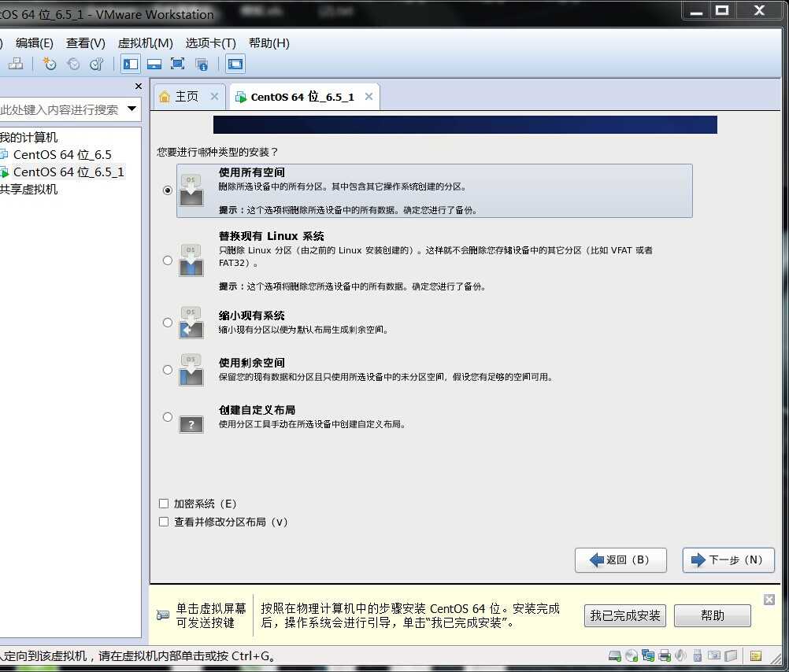Image resolution: width=789 pixels, height=672 pixels.
Task: Select the '创建自定义布局' radio button
Action: [168, 417]
